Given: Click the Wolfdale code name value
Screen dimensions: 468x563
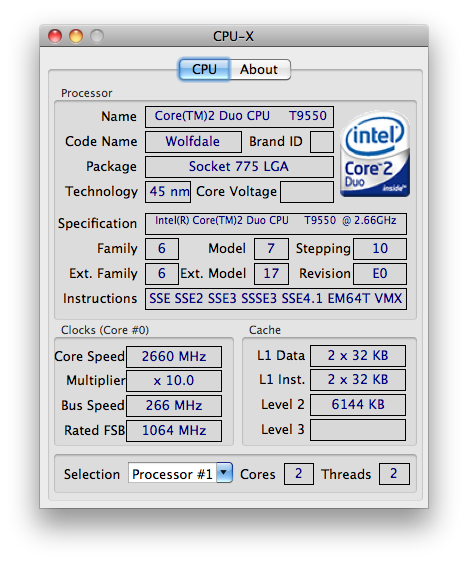Looking at the screenshot, I should pos(193,142).
